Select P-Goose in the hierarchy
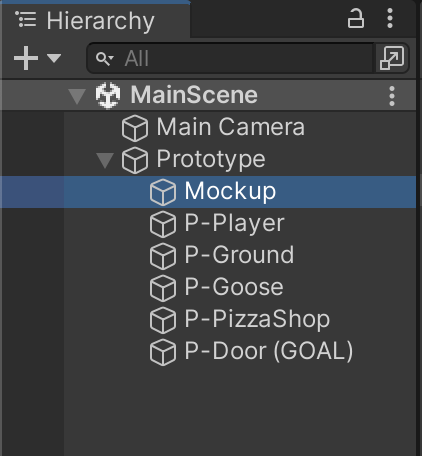Image resolution: width=422 pixels, height=456 pixels. [x=217, y=287]
